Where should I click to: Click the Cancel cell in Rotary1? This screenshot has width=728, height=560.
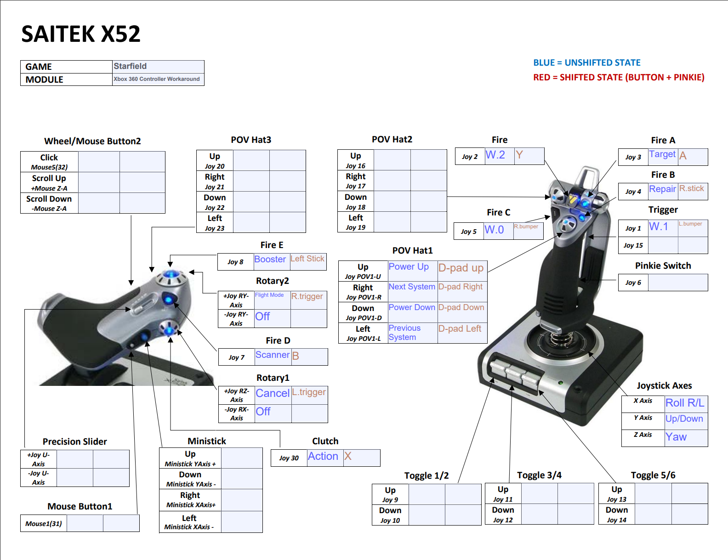273,395
